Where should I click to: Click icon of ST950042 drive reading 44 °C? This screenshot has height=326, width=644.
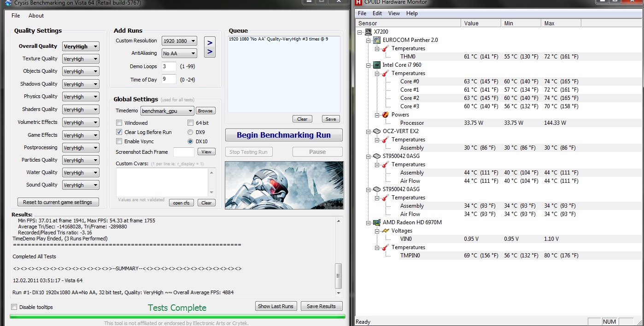coord(376,156)
